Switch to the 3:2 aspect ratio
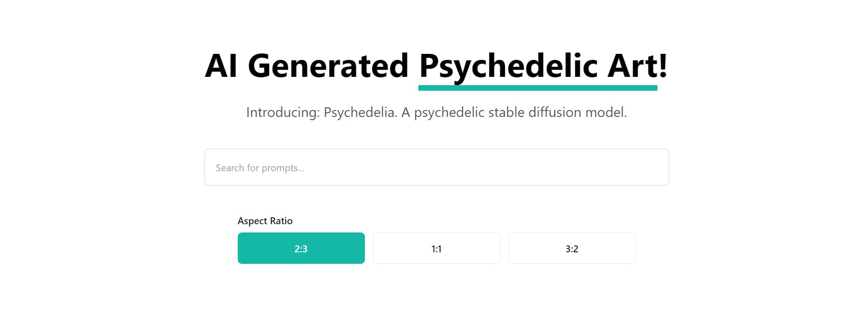The image size is (868, 314). click(572, 248)
